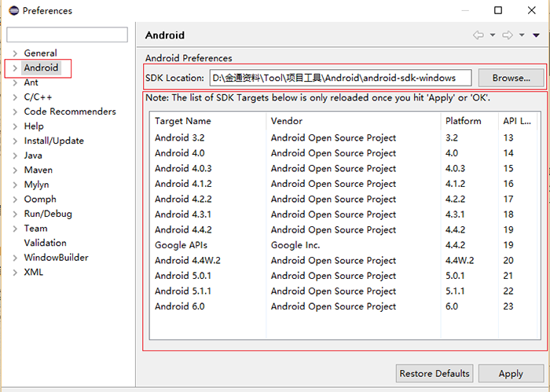Click the filter text box above tree
The height and width of the screenshot is (392, 550).
click(x=67, y=35)
